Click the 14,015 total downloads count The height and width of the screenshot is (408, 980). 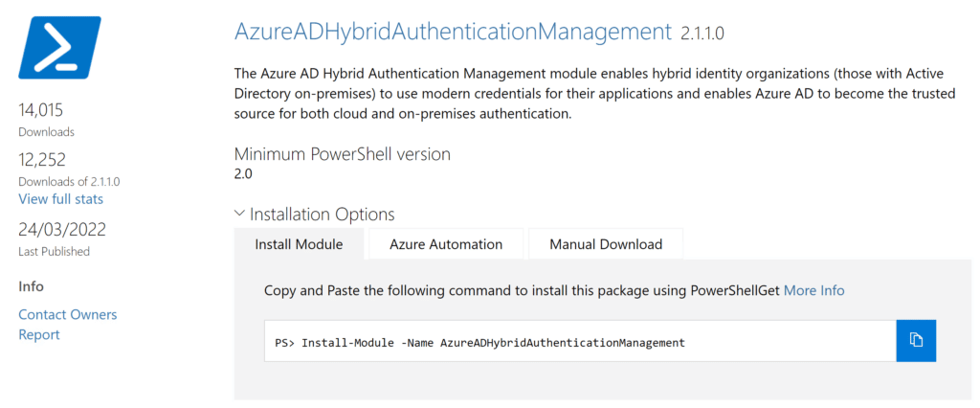coord(40,110)
